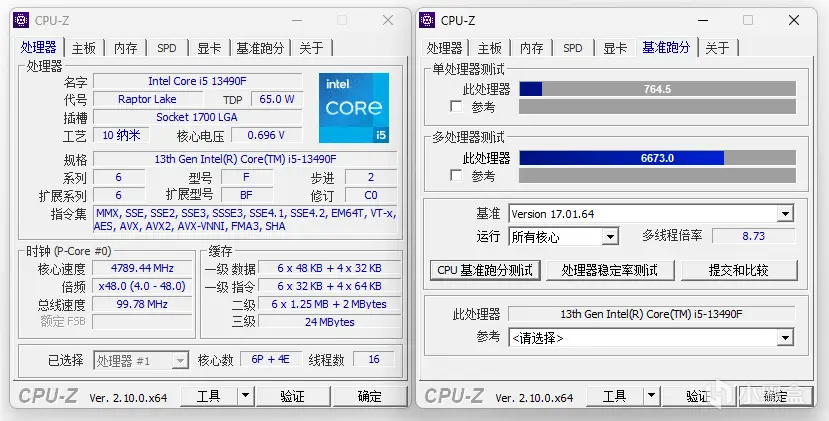
Task: Close the left CPU-Z window
Action: coord(388,20)
